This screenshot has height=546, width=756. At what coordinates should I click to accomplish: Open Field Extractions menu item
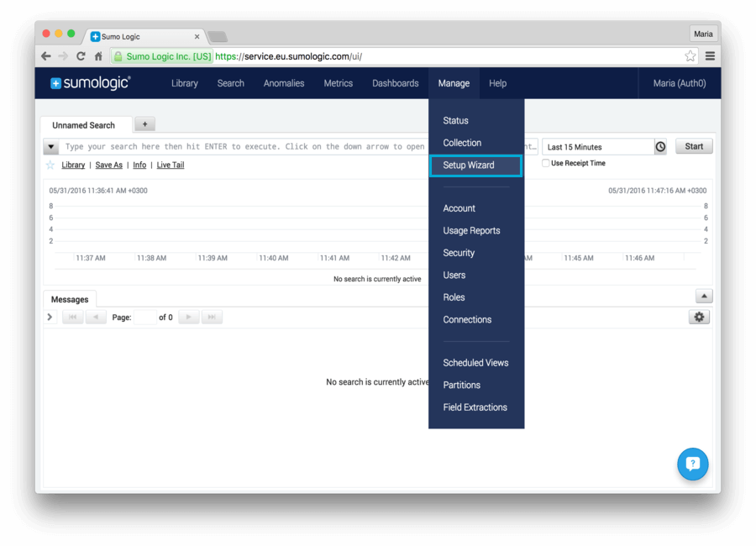point(475,407)
